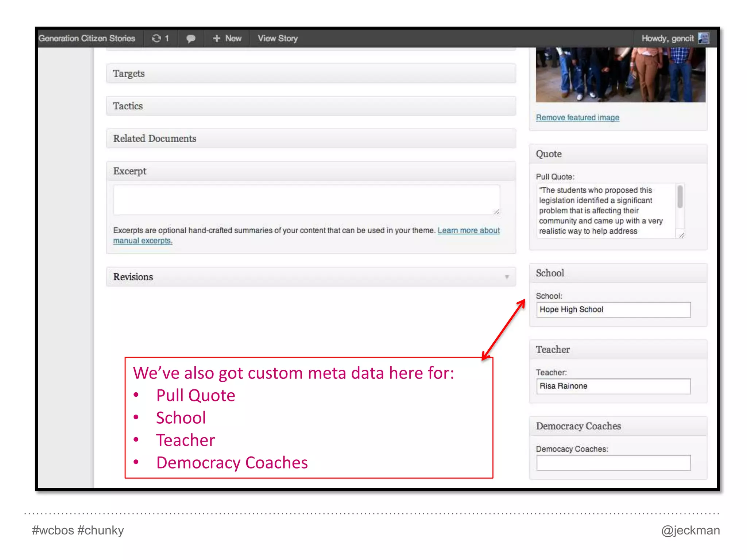Click the School field with Hope High School
Viewport: 747px width, 560px height.
[614, 310]
